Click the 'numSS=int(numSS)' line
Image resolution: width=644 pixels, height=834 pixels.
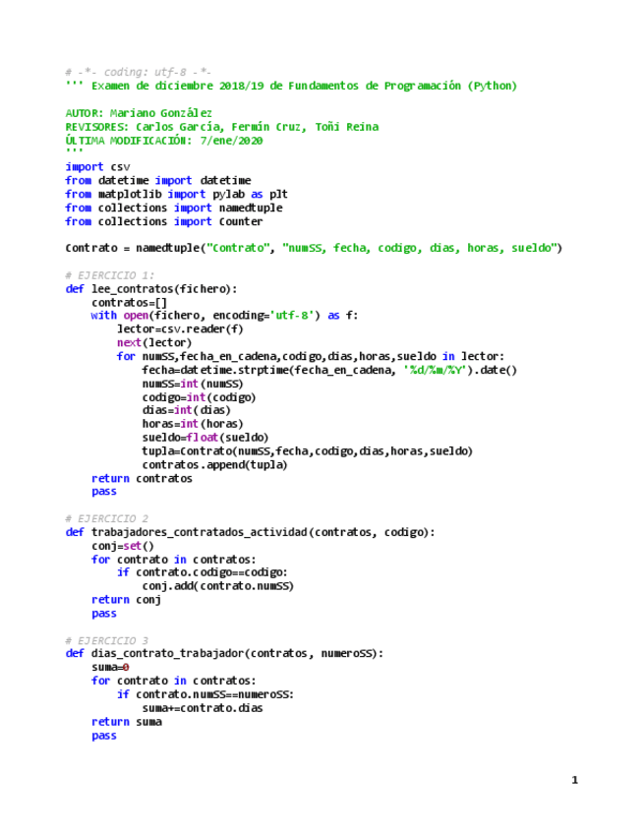click(x=193, y=384)
